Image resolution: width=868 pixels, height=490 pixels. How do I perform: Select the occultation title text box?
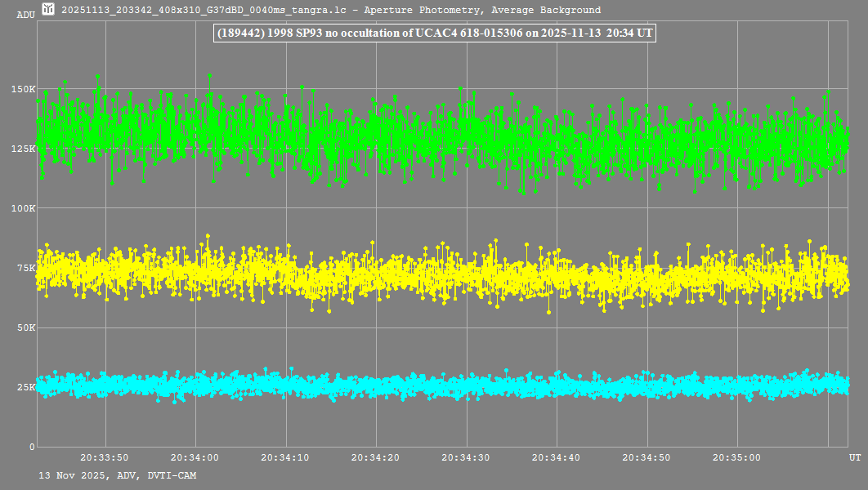tap(434, 33)
